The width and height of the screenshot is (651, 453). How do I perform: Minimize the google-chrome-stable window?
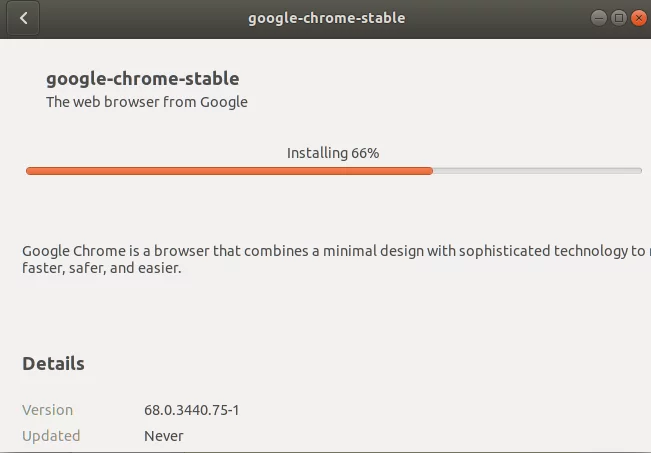click(x=598, y=18)
